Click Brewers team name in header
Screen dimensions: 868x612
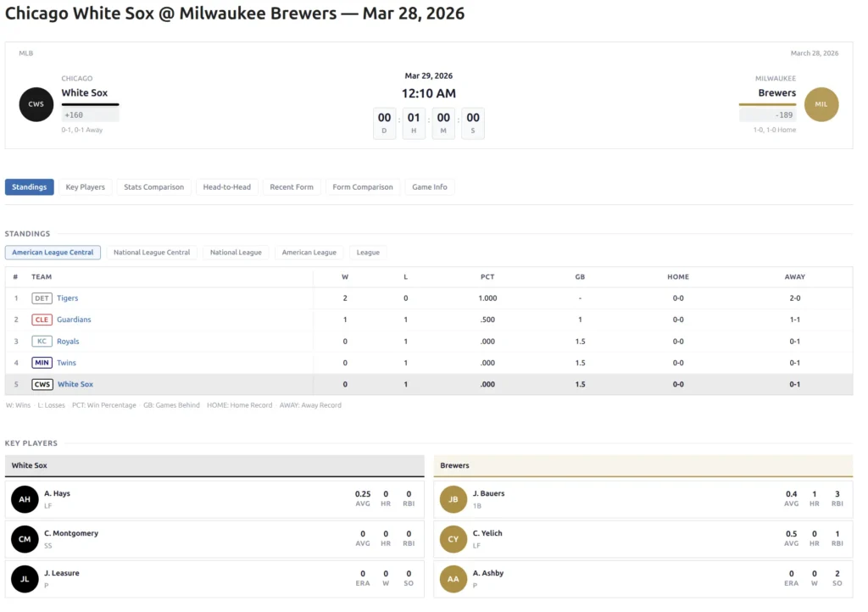(x=777, y=93)
